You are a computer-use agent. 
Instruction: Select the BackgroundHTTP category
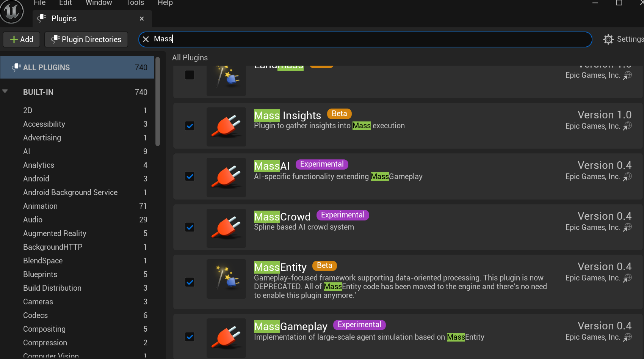point(77,247)
